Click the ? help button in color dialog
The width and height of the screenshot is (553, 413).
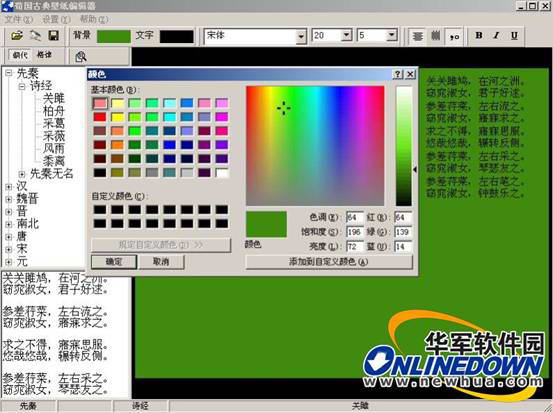tap(397, 74)
